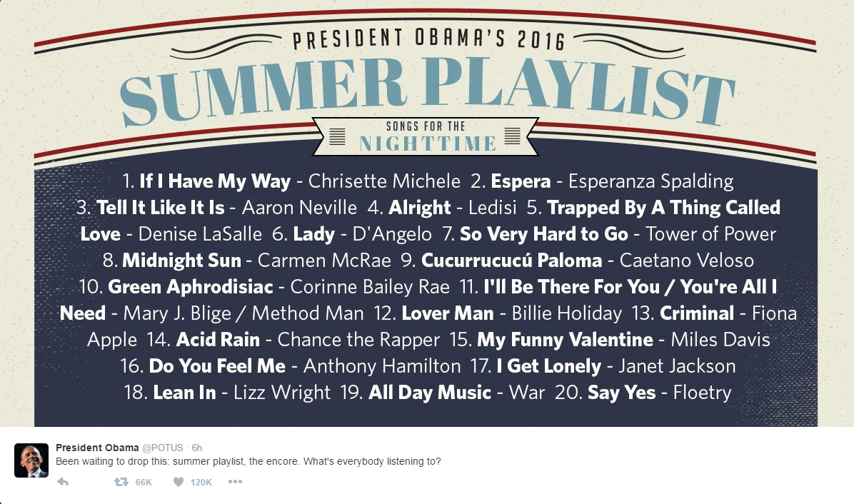Open President Obama's profile avatar photo
Viewport: 854px width, 504px height.
pos(31,460)
